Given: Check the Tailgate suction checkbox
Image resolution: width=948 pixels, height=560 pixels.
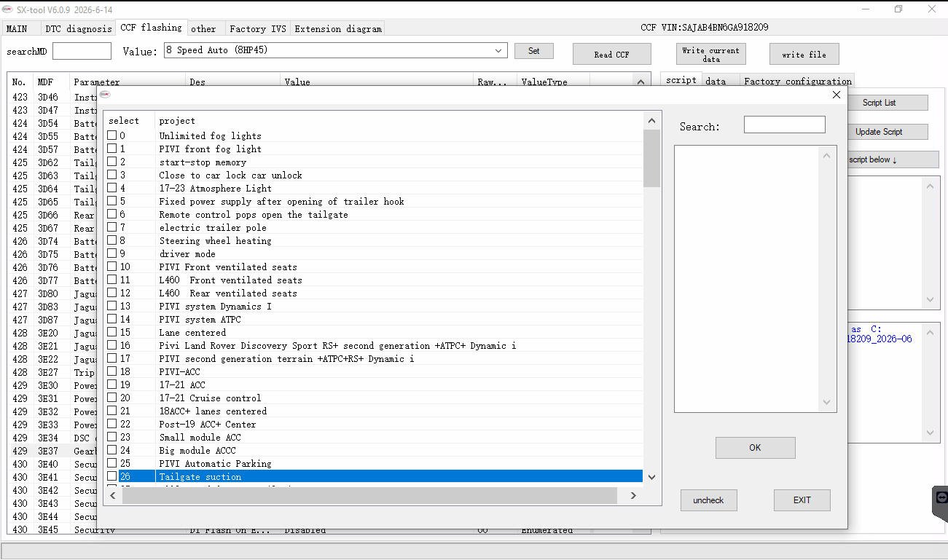Looking at the screenshot, I should tap(112, 476).
